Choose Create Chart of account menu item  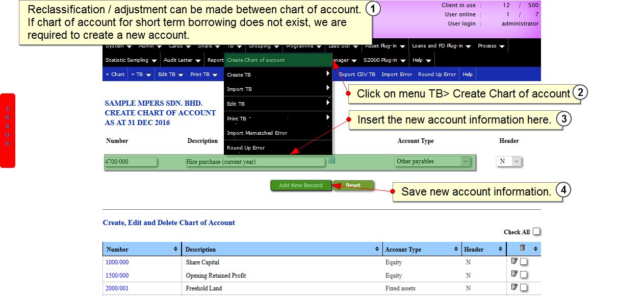pos(278,60)
